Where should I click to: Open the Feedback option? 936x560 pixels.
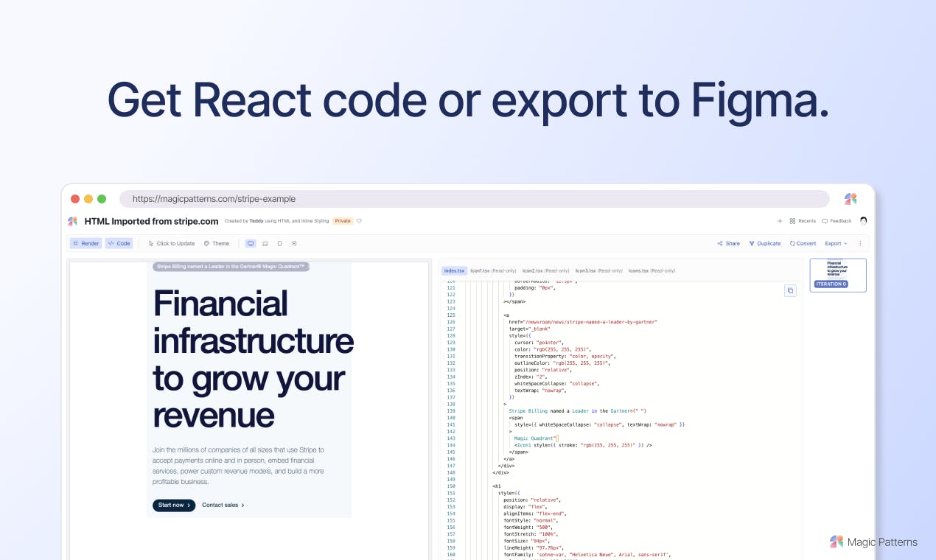pyautogui.click(x=837, y=221)
